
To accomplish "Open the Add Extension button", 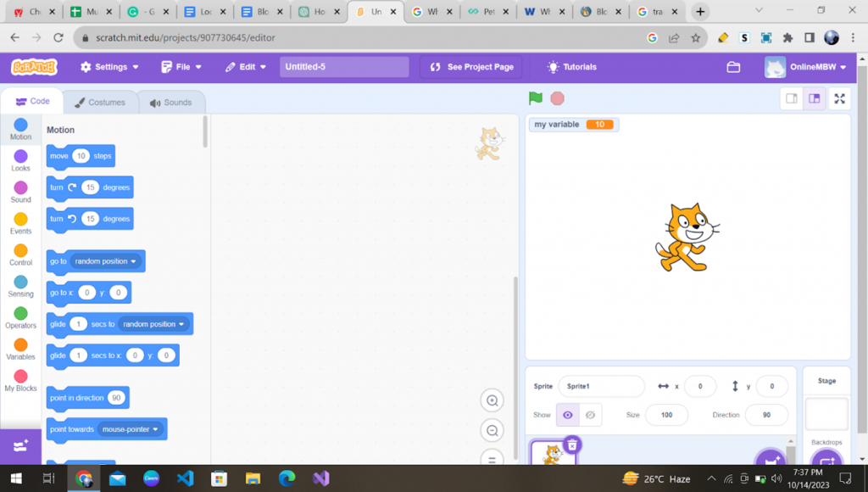I will click(x=20, y=446).
